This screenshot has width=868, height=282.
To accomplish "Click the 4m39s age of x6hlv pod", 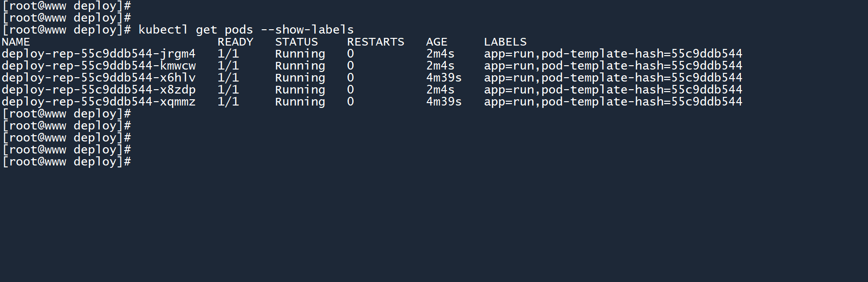I will pos(443,78).
